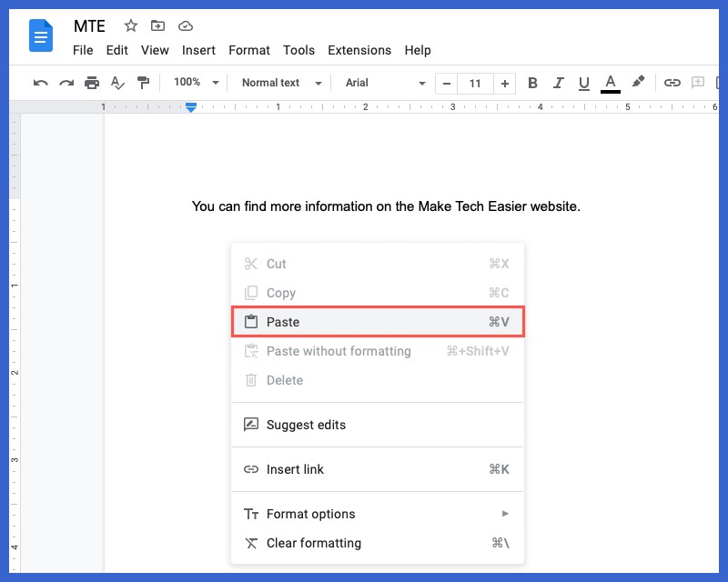The width and height of the screenshot is (728, 582).
Task: Open the Arial font dropdown
Action: pyautogui.click(x=382, y=83)
